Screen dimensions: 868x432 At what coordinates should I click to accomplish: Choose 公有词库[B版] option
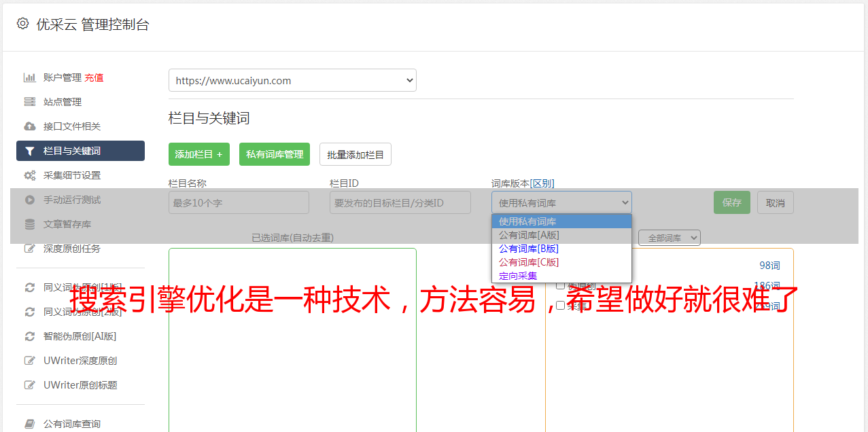[561, 249]
